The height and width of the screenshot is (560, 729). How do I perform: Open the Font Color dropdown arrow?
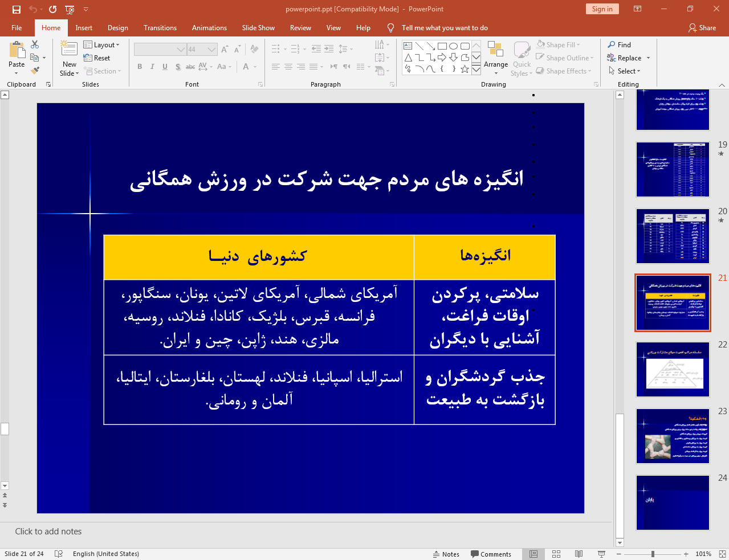coord(255,67)
